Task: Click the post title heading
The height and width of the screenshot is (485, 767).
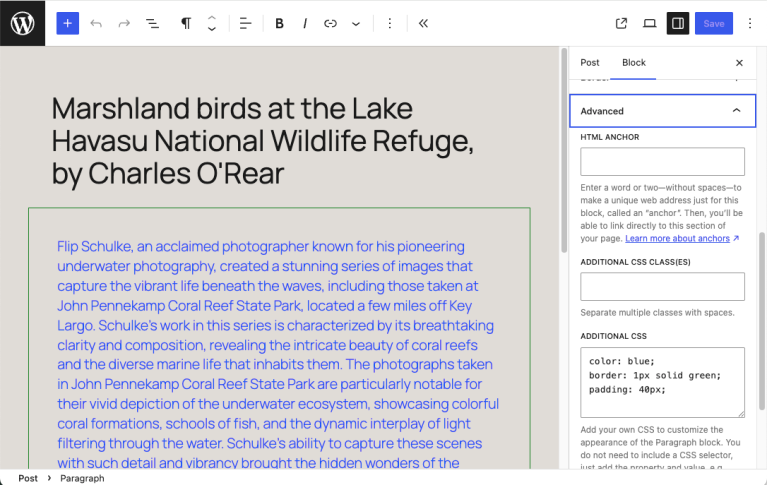Action: tap(263, 141)
